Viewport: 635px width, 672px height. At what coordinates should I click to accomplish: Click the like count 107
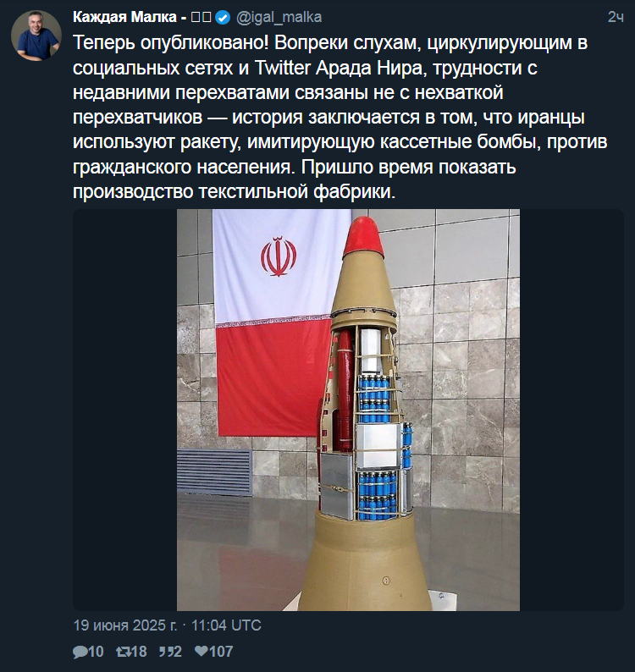(221, 652)
